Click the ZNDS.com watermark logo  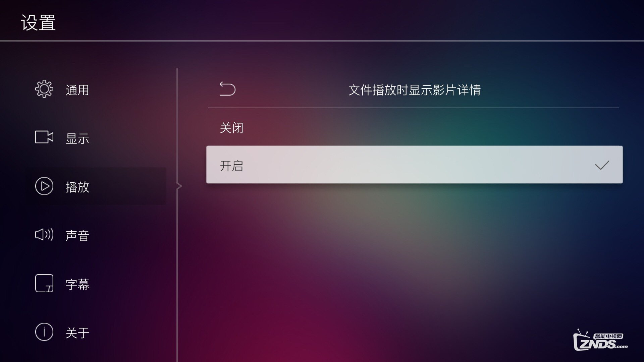600,340
